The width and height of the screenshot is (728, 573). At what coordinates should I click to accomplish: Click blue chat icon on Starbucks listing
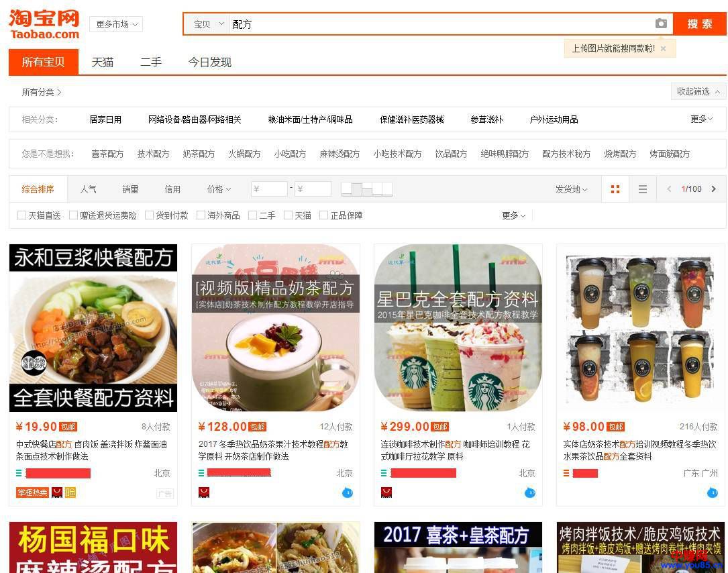click(530, 492)
